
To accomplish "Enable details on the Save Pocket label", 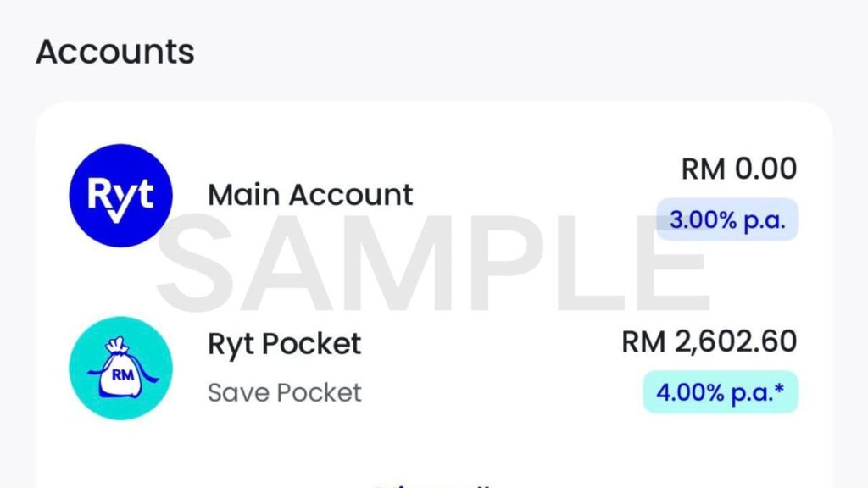I will tap(284, 392).
